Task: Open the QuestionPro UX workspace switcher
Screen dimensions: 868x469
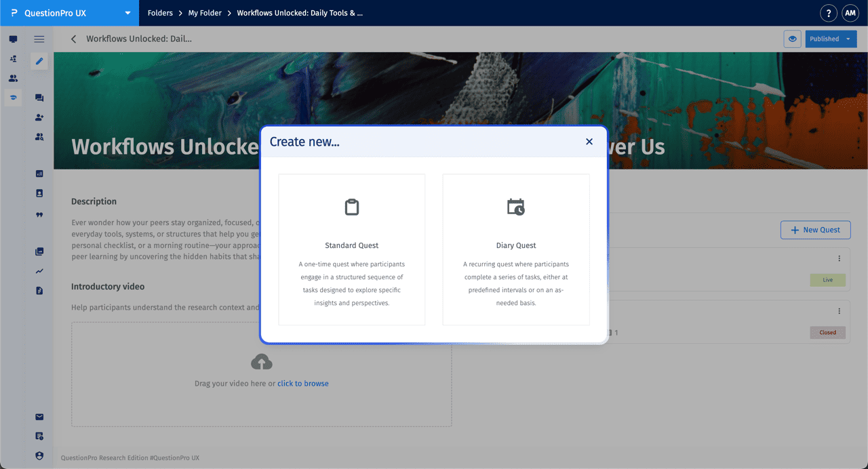Action: 69,12
